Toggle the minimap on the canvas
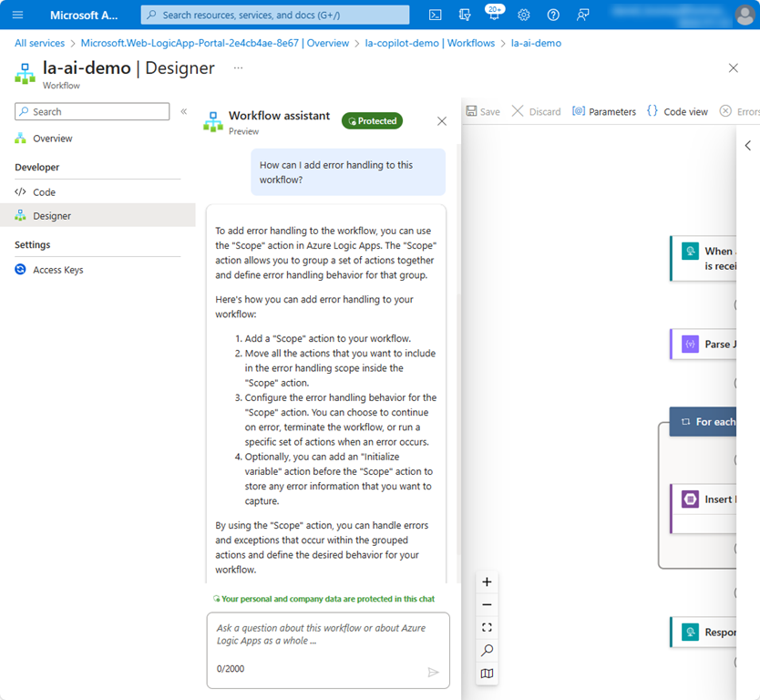The image size is (760, 700). tap(487, 674)
